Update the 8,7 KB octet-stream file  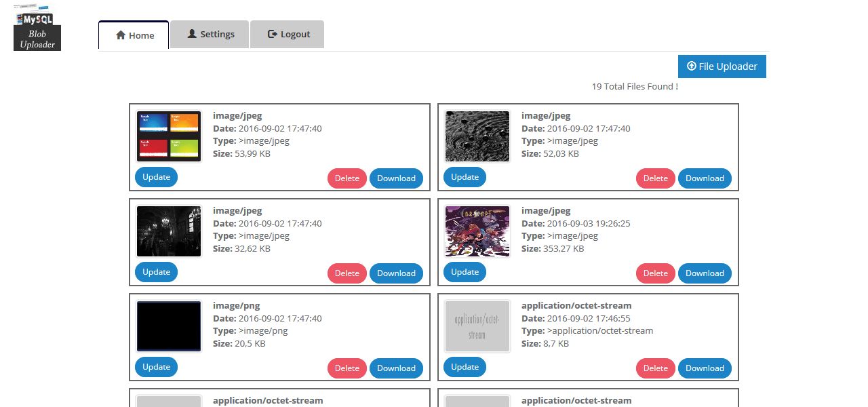[x=465, y=367]
